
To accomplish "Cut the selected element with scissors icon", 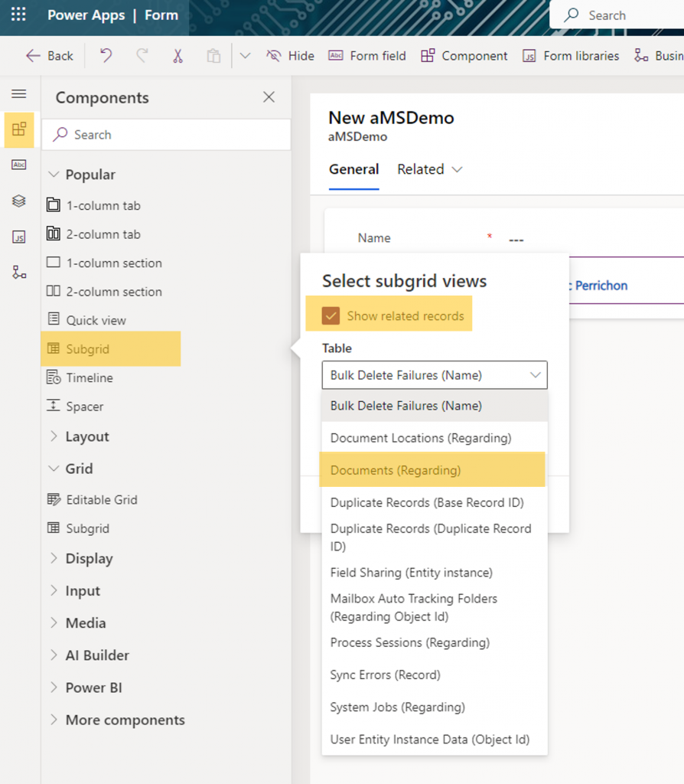I will click(178, 55).
